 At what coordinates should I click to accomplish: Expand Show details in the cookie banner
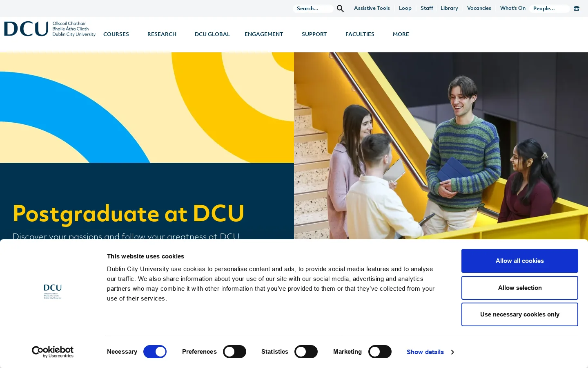pos(430,352)
